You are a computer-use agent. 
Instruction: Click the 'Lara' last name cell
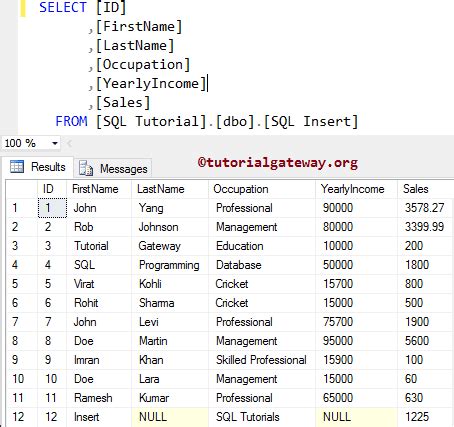click(170, 379)
